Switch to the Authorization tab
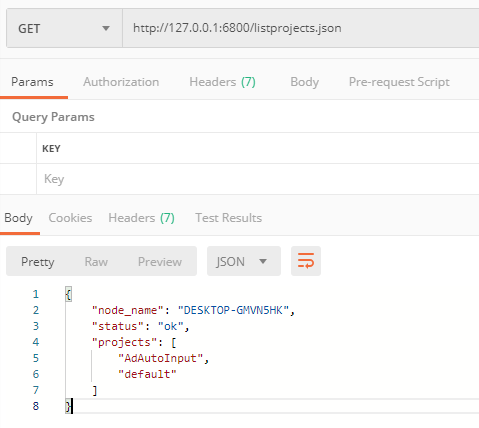479x428 pixels. [x=121, y=82]
